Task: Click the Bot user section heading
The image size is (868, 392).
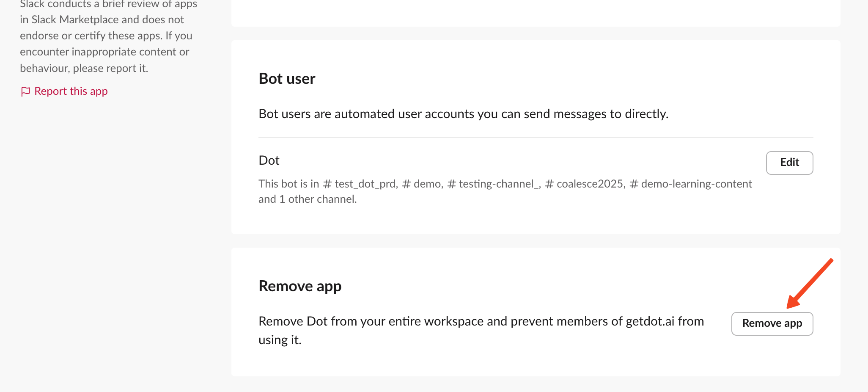Action: [x=287, y=78]
